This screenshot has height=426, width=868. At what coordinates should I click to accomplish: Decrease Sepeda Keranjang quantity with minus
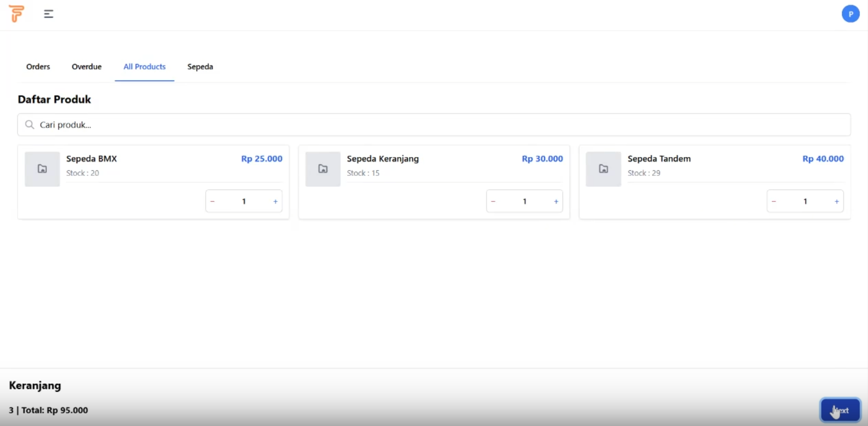(493, 201)
